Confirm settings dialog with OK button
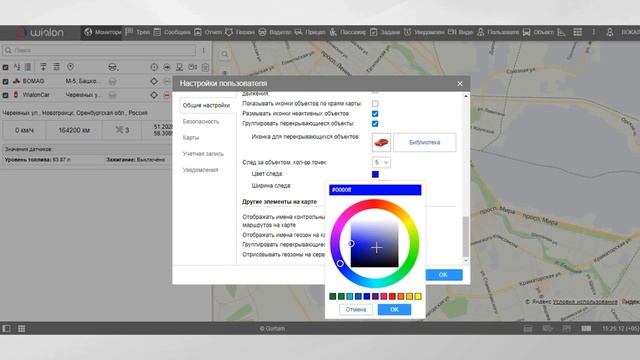The width and height of the screenshot is (640, 360). (443, 275)
